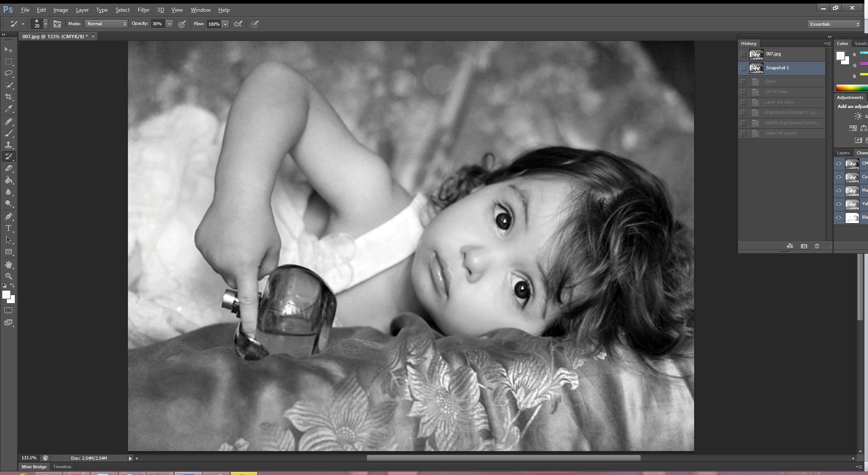Expand the collapsed tools panel arrows
This screenshot has width=868, height=475.
click(4, 35)
